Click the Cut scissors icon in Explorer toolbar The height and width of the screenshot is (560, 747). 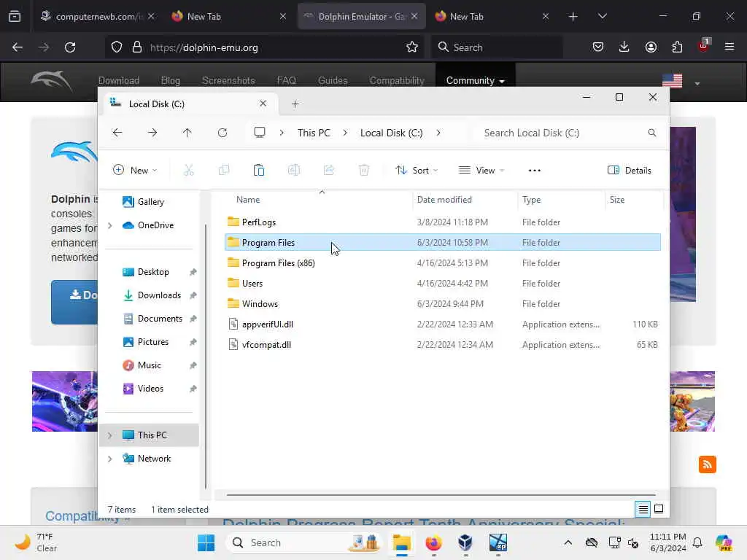click(189, 170)
